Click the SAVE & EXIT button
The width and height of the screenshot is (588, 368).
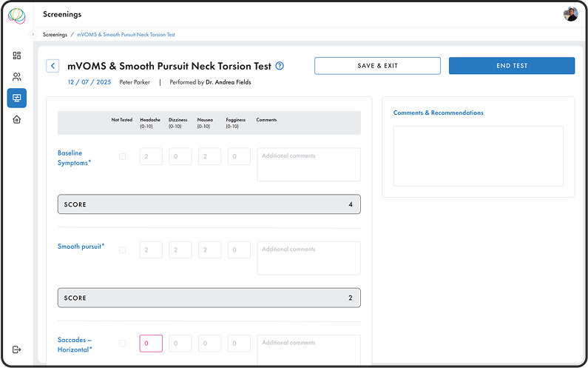pyautogui.click(x=377, y=66)
